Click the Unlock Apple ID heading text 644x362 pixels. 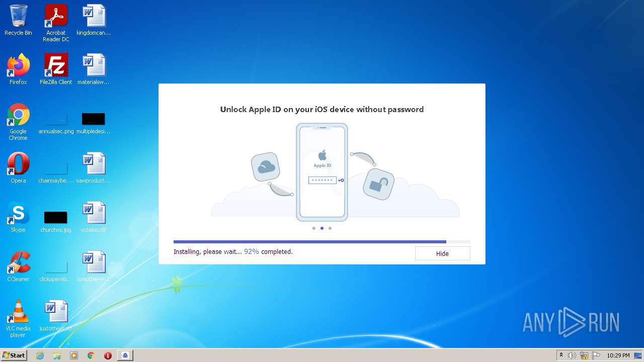click(x=322, y=109)
